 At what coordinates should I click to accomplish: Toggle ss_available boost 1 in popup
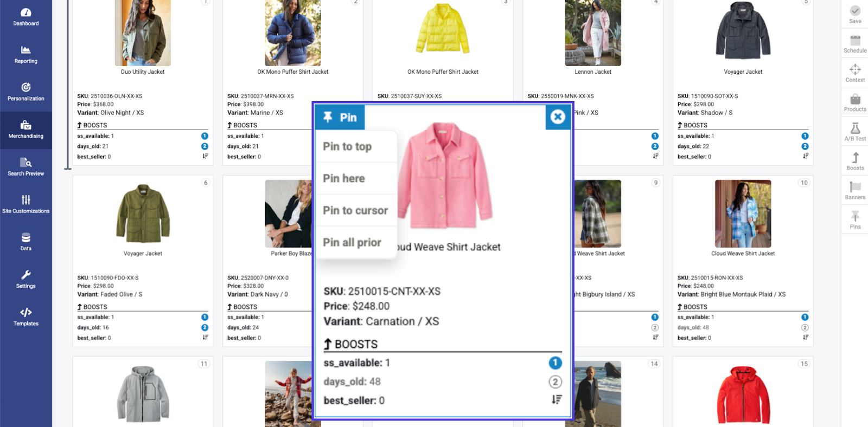click(555, 363)
